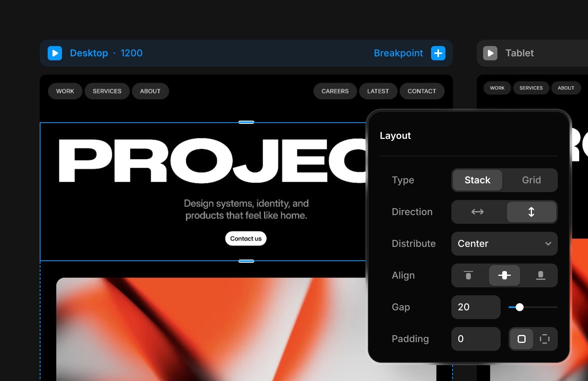Click the Breakpoint plus button
This screenshot has width=588, height=381.
coord(438,53)
